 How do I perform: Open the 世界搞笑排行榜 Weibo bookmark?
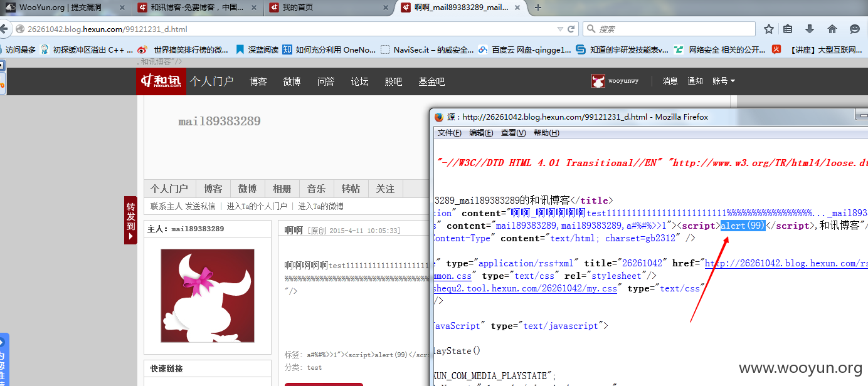pos(184,50)
